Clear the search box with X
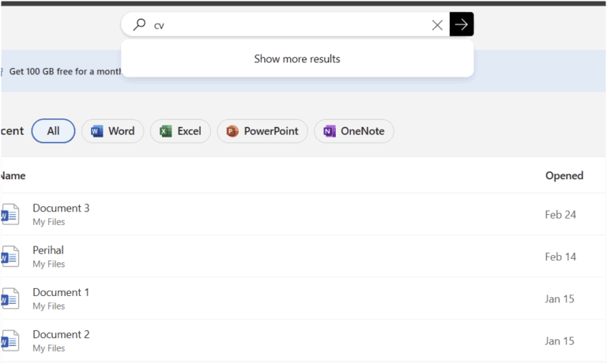This screenshot has height=364, width=607. pos(437,25)
